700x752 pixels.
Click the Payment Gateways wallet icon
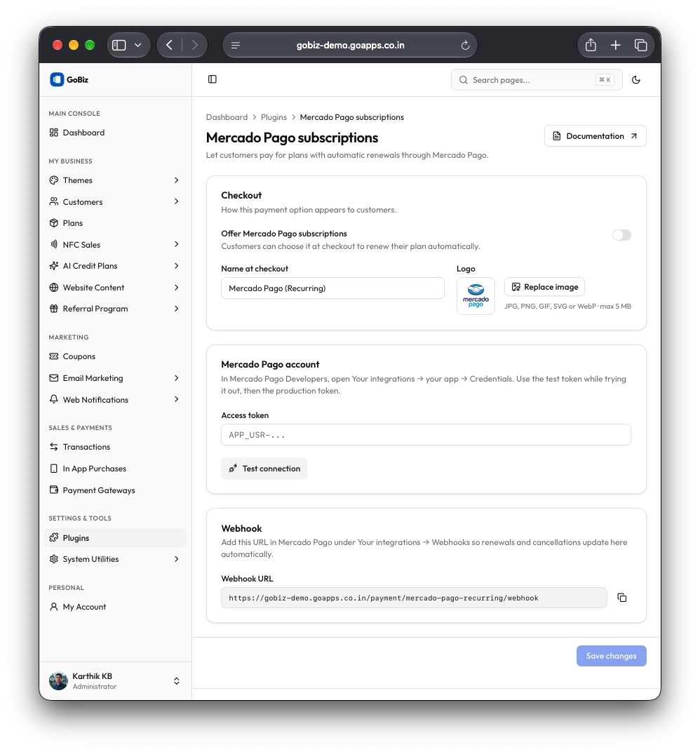point(54,490)
